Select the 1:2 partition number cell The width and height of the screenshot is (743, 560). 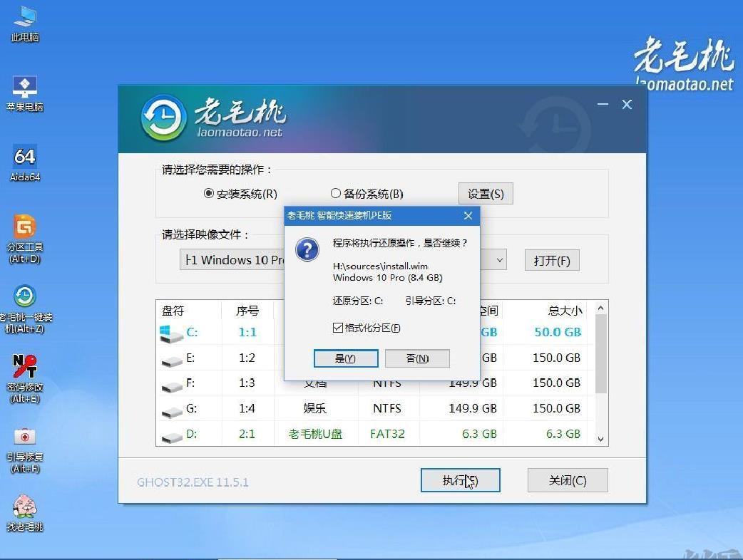[247, 358]
